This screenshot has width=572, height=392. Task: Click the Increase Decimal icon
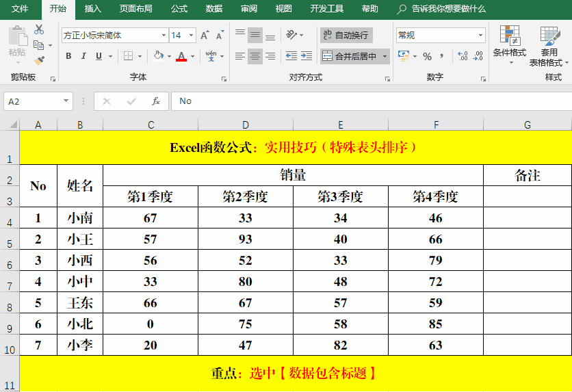[462, 56]
